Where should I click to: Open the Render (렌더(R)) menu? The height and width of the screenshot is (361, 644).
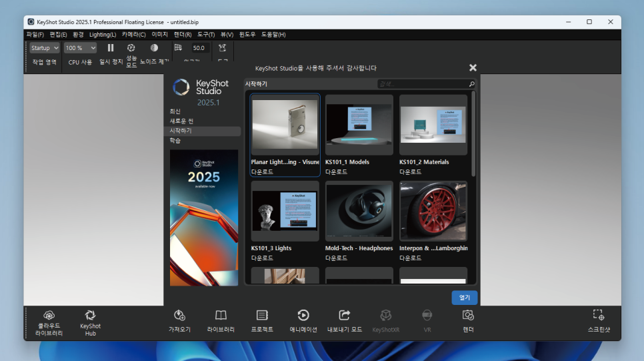183,35
